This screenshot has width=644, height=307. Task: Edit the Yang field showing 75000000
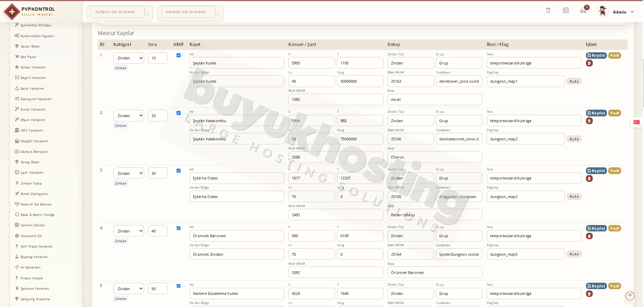pos(360,139)
